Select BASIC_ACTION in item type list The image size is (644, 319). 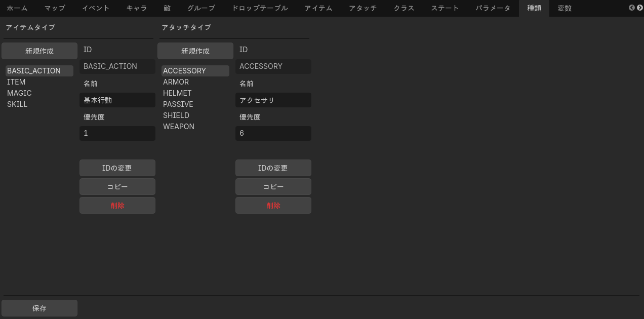point(39,71)
